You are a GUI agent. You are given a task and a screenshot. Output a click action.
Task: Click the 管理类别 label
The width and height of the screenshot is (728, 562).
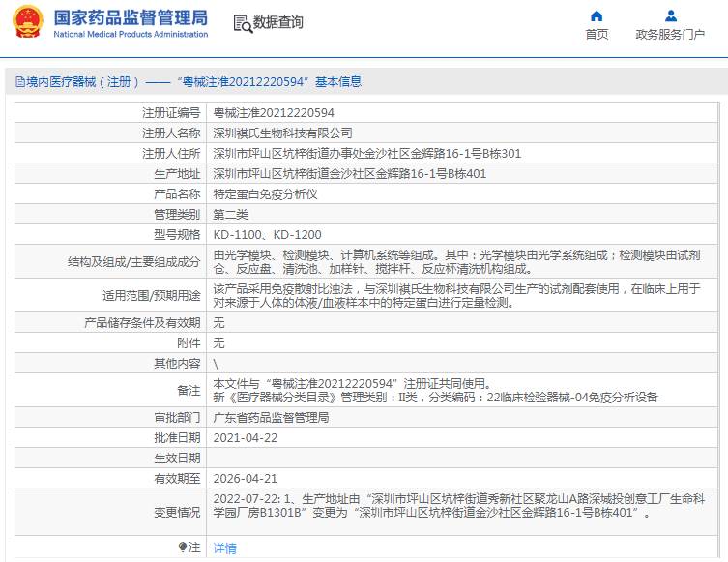[x=177, y=215]
